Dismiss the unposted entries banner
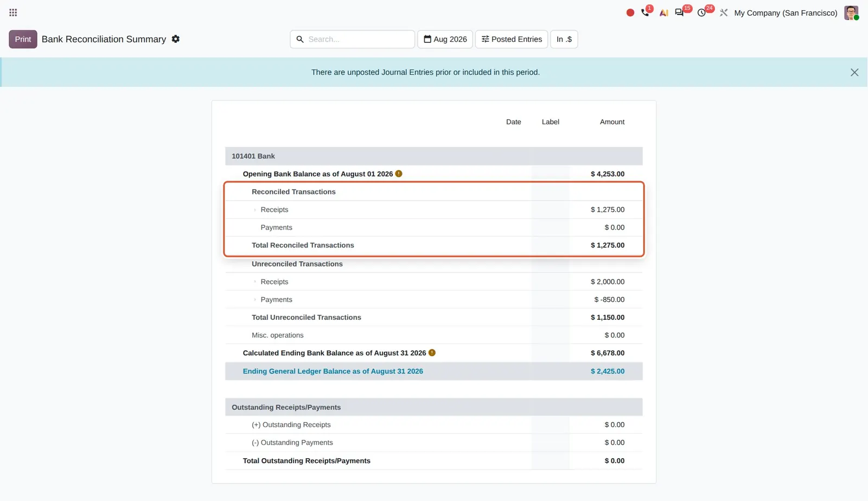Viewport: 868px width, 501px height. pyautogui.click(x=854, y=72)
